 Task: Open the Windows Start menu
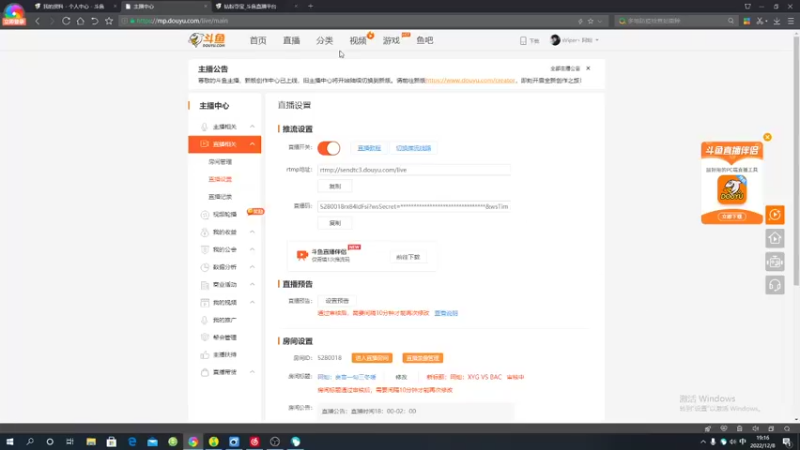tap(9, 442)
